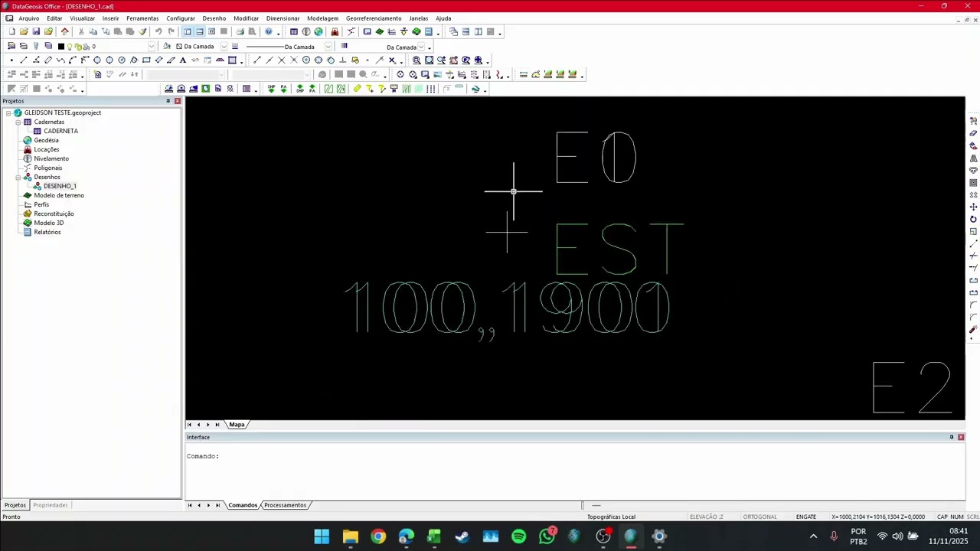Open Google Chrome from the taskbar
The height and width of the screenshot is (551, 980).
click(378, 536)
